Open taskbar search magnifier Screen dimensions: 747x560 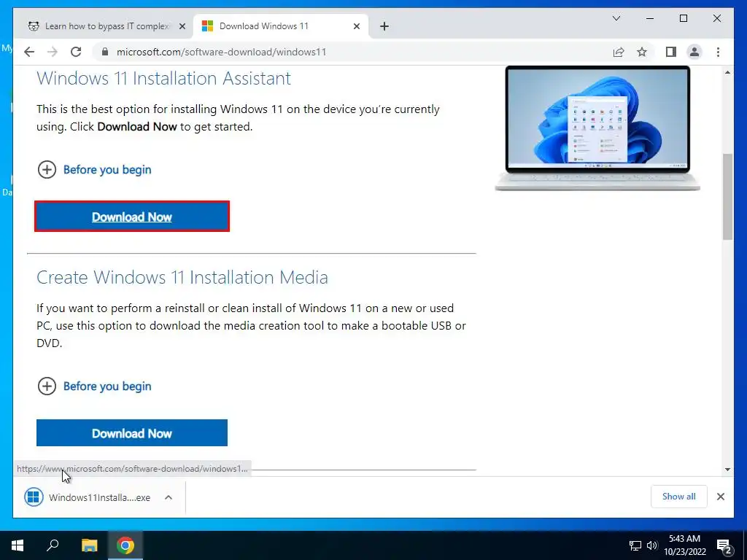pos(53,545)
